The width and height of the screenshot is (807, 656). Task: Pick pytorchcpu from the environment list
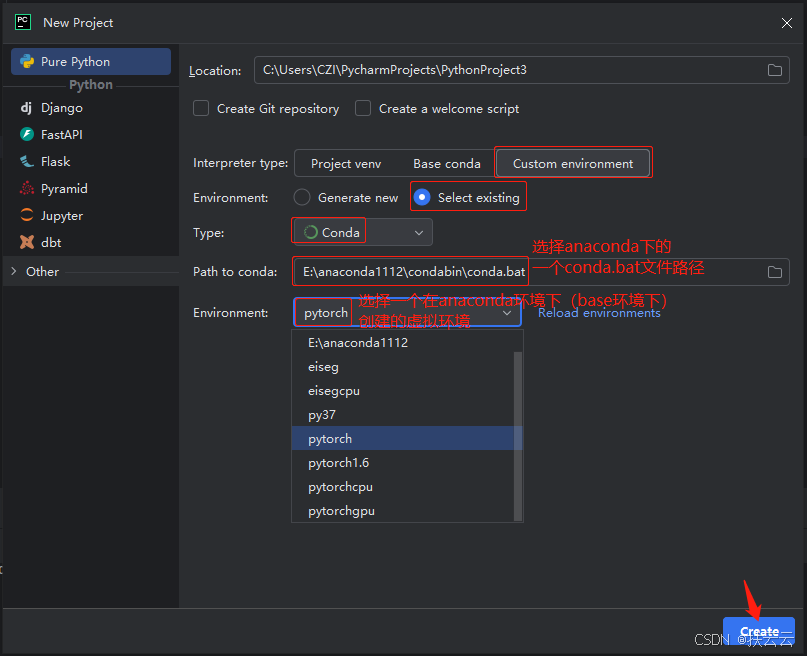click(403, 487)
